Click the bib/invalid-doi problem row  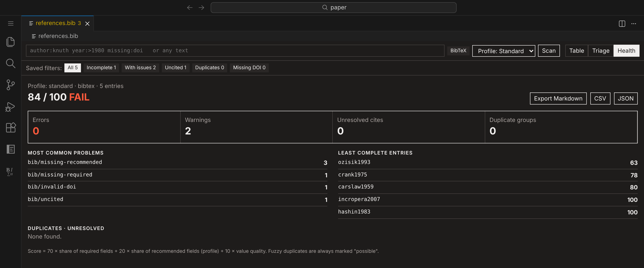(177, 187)
